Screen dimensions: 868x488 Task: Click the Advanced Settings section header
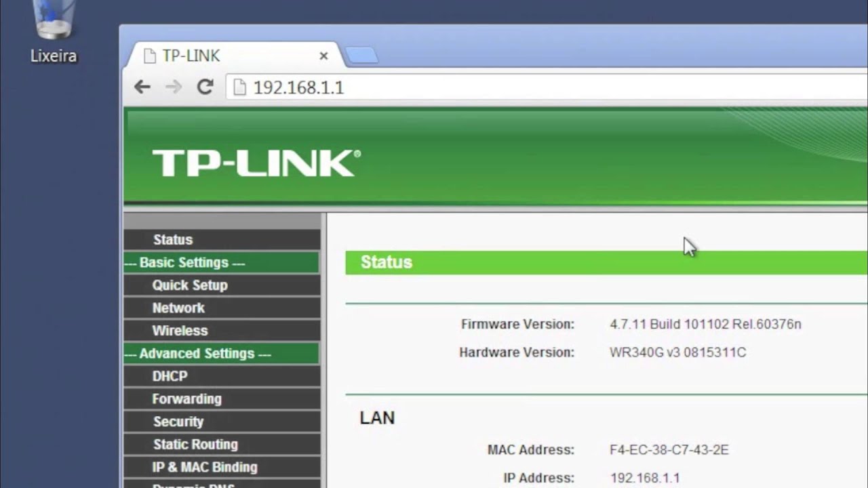[221, 353]
